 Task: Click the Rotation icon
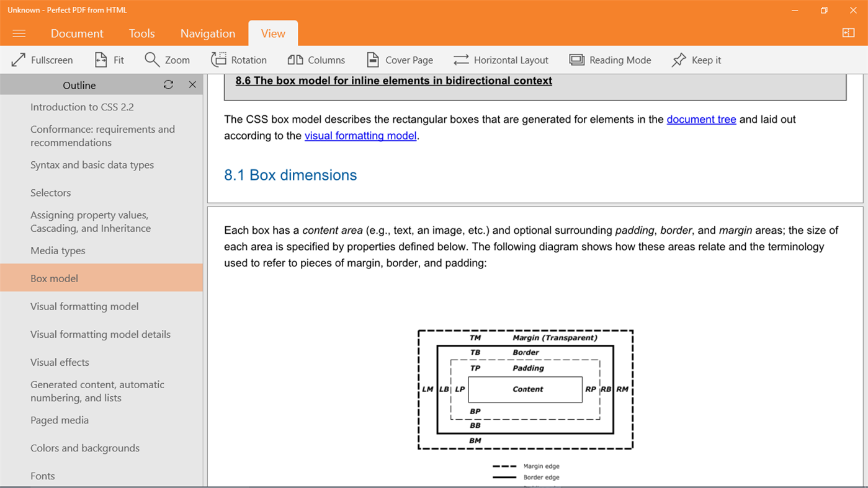pyautogui.click(x=221, y=60)
